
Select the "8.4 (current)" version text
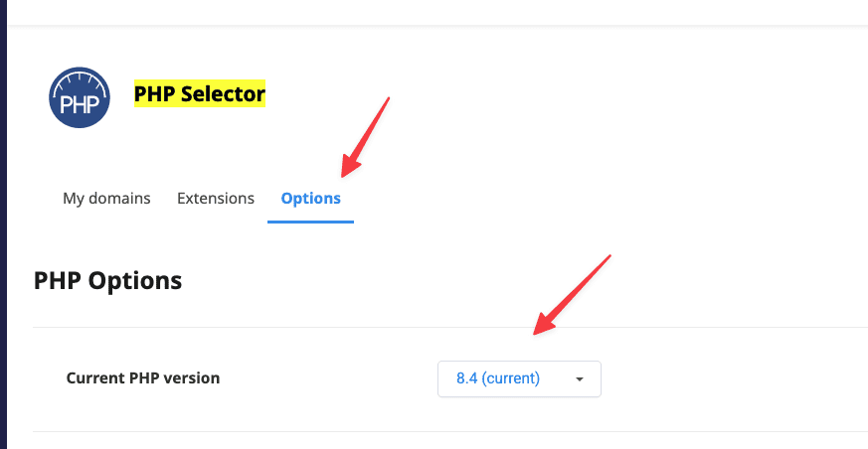pyautogui.click(x=497, y=378)
